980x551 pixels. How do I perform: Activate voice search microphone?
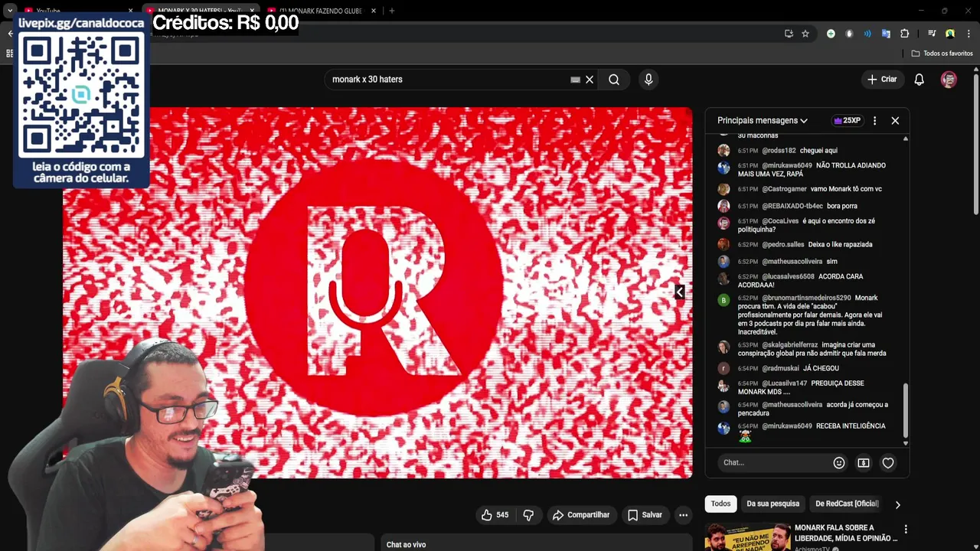point(648,80)
